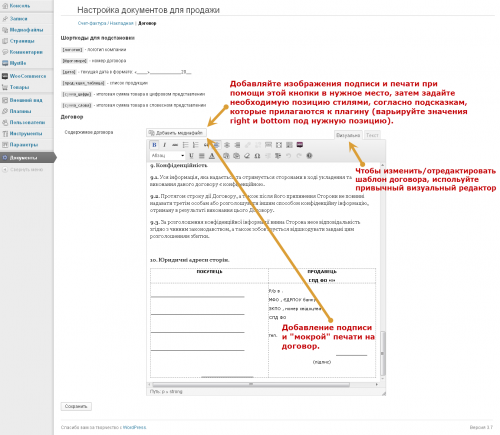This screenshot has height=435, width=500.
Task: Insert a bulleted list
Action: [x=185, y=145]
